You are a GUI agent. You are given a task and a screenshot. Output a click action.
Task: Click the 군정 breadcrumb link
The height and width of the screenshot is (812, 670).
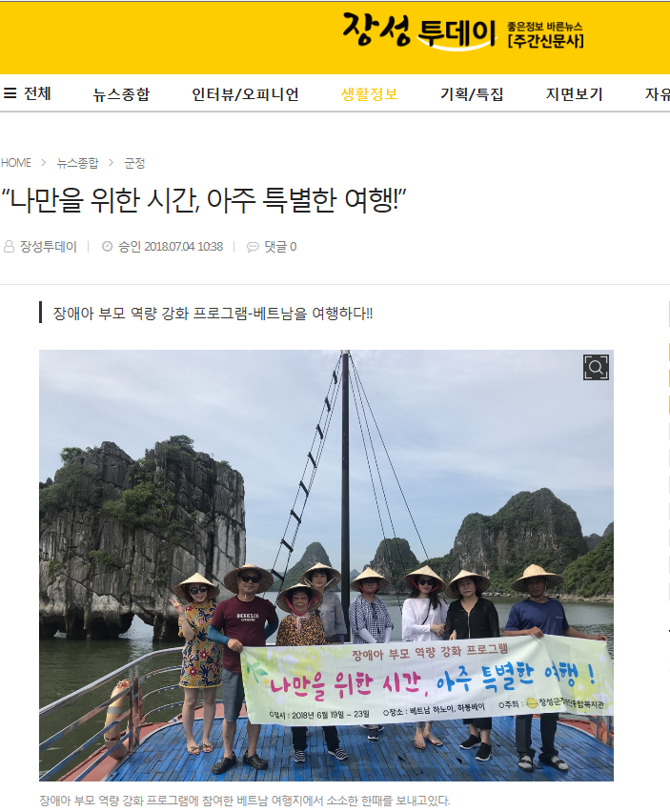134,163
